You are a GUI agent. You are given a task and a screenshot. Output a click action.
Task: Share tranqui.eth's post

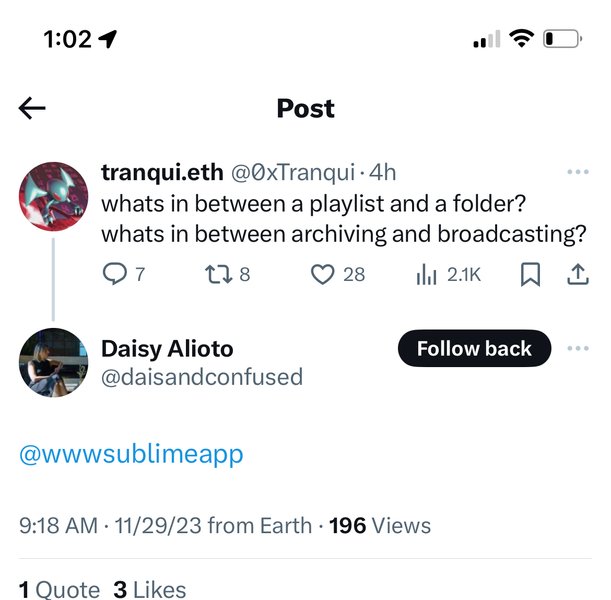(x=577, y=274)
